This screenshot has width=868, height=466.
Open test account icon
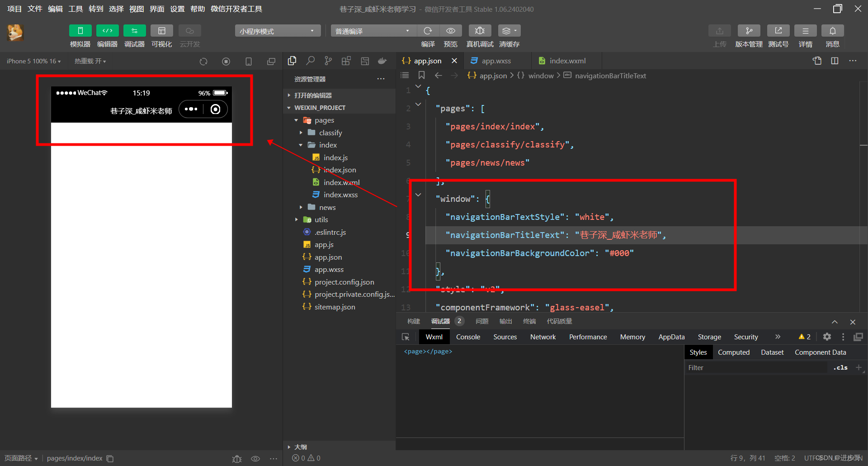pyautogui.click(x=778, y=31)
